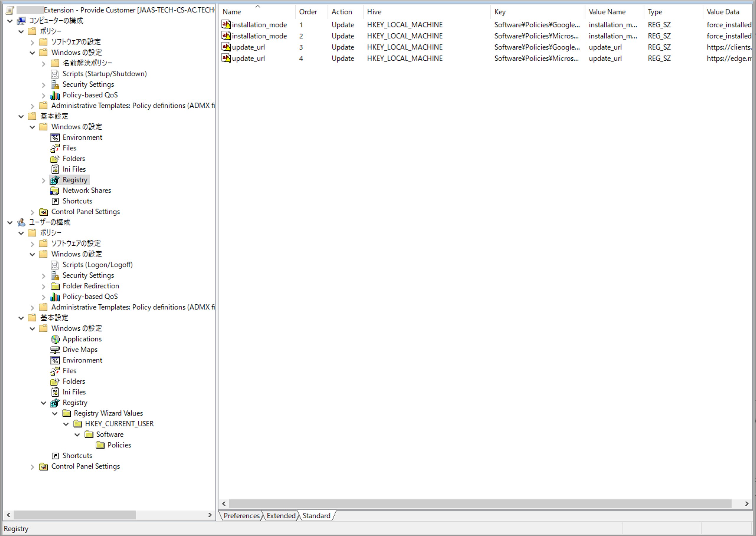Sort list by Value Name column header
The height and width of the screenshot is (536, 756).
614,11
